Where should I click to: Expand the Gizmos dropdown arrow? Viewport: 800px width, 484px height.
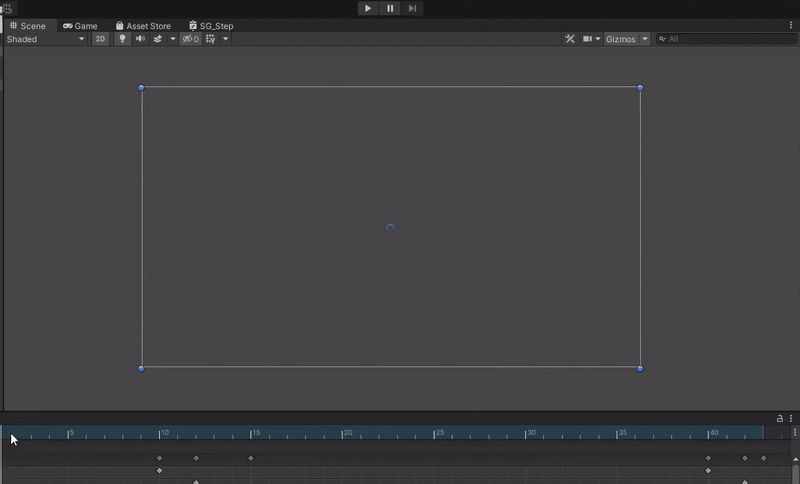click(x=645, y=39)
